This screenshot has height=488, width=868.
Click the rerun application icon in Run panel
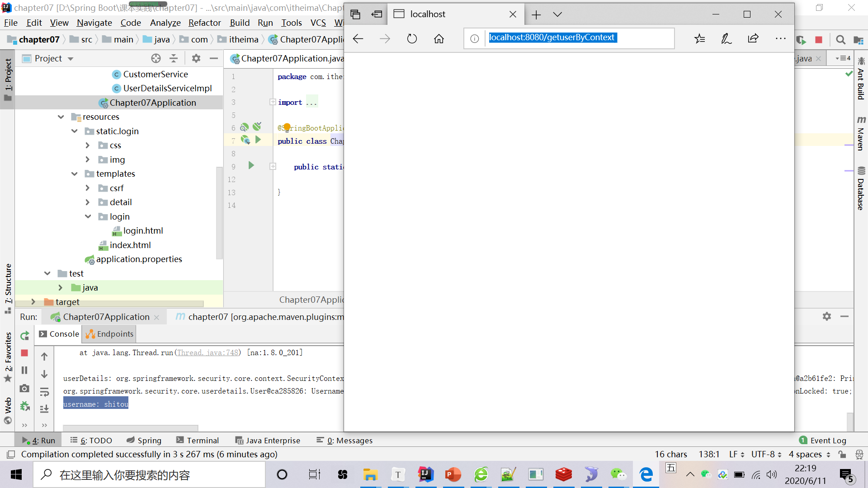tap(25, 336)
